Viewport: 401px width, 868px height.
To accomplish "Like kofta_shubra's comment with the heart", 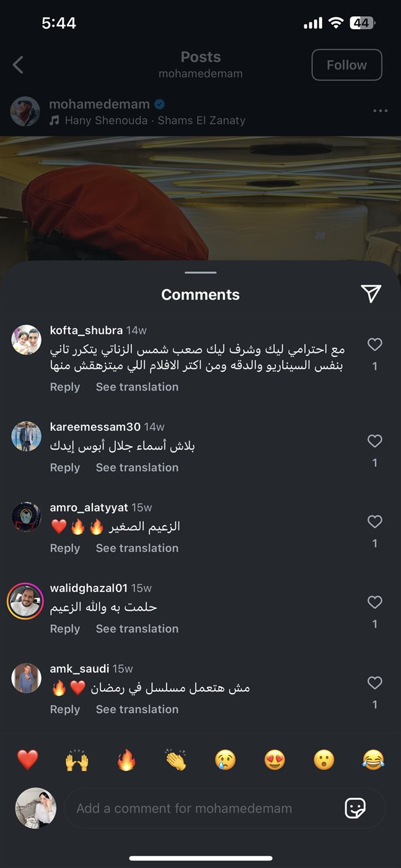I will [374, 344].
